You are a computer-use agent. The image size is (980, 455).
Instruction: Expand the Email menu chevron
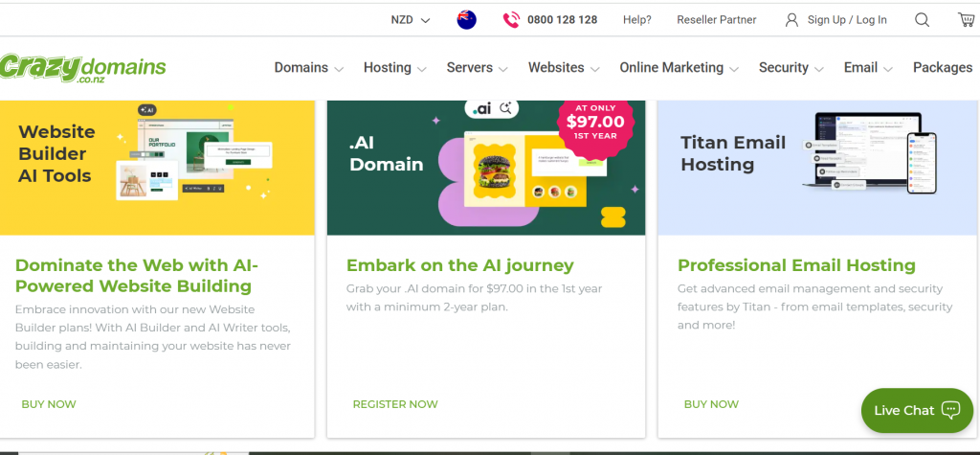pyautogui.click(x=887, y=69)
